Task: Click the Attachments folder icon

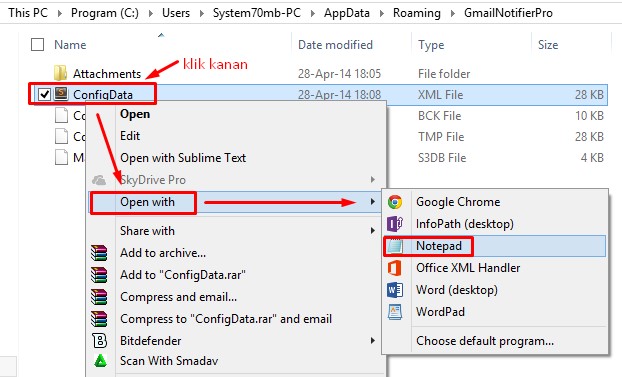Action: pyautogui.click(x=60, y=73)
